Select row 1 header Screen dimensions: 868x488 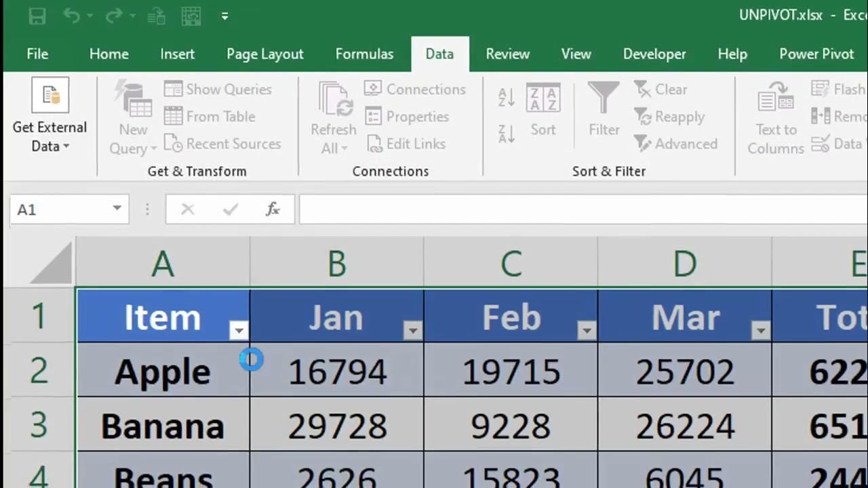(x=39, y=316)
